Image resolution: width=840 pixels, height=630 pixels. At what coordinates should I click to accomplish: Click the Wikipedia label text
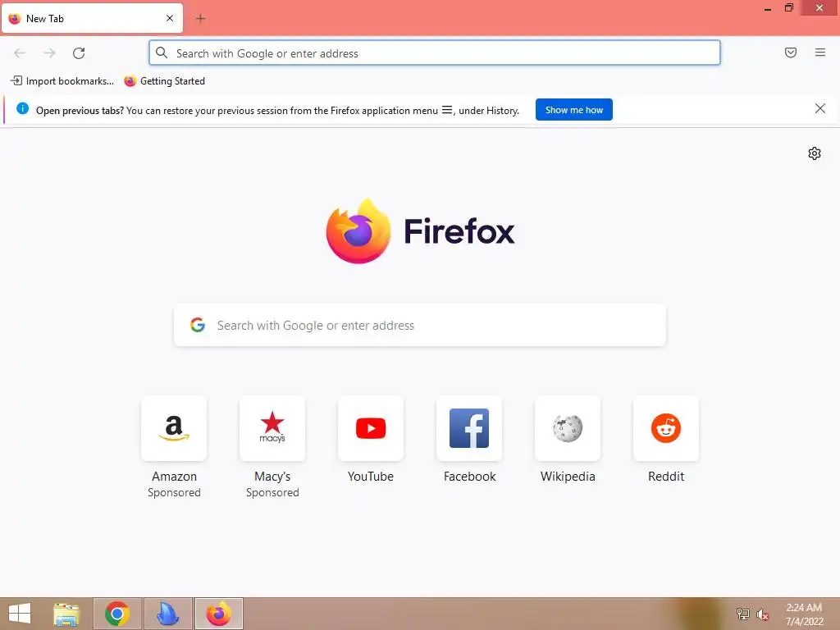point(568,477)
